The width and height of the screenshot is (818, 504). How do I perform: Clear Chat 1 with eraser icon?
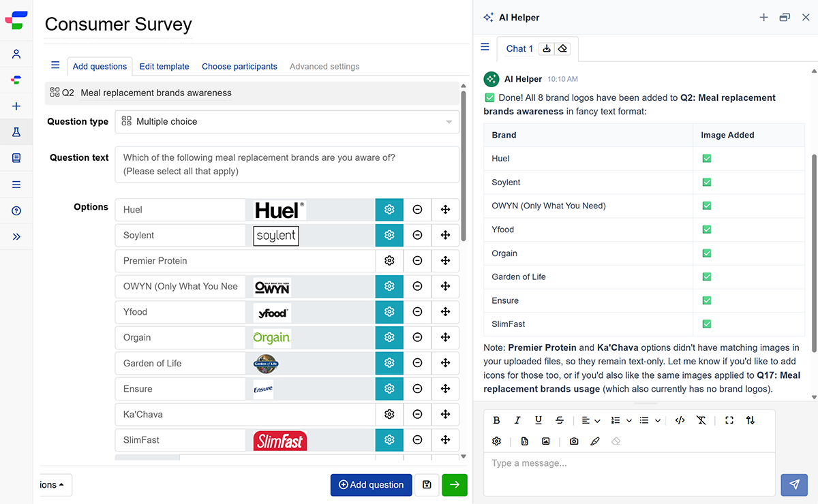(x=562, y=48)
